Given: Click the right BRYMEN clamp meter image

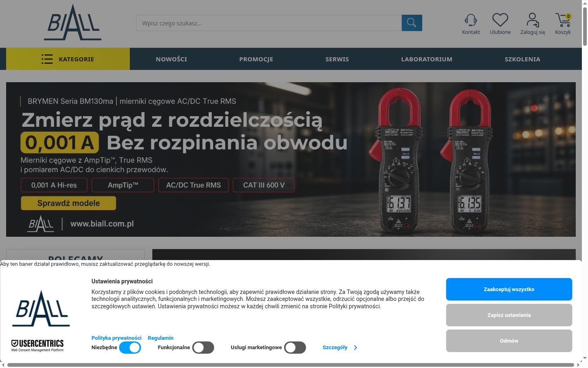Looking at the screenshot, I should 467,161.
